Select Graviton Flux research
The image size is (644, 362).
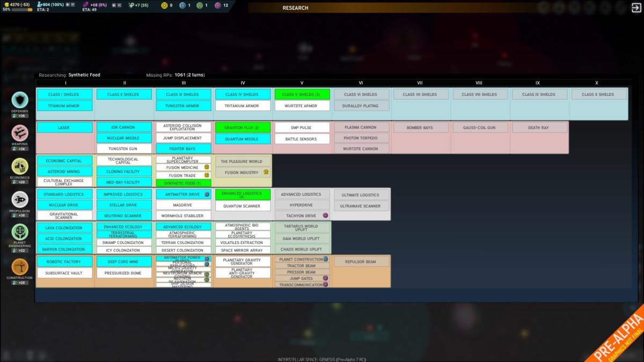(x=243, y=128)
